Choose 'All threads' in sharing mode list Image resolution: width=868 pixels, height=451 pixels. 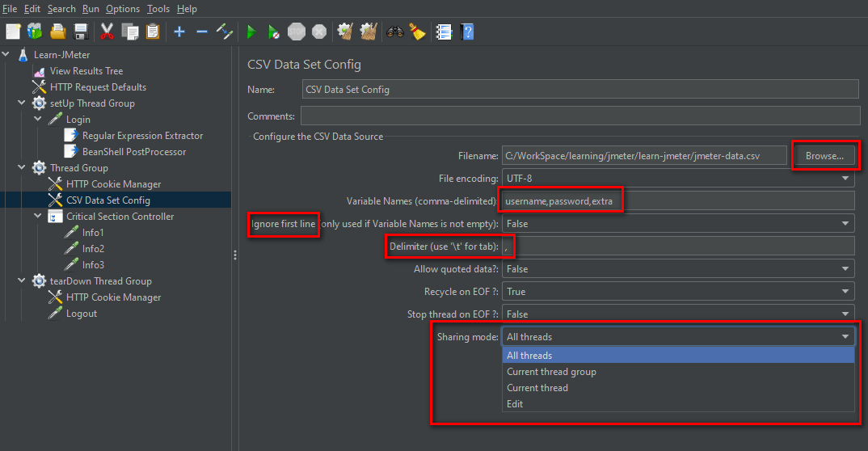678,356
